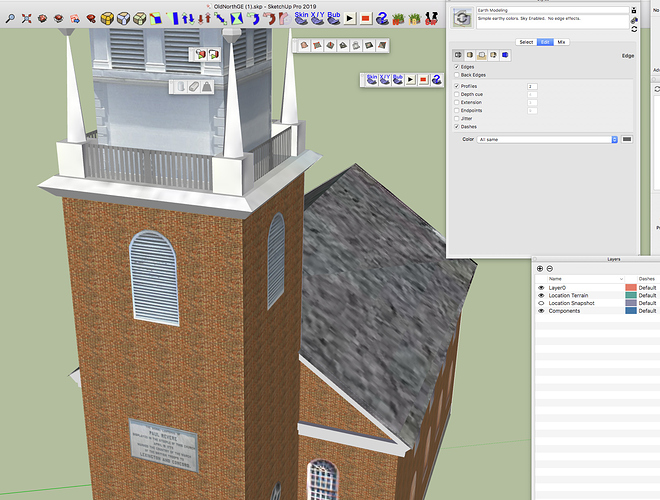660x500 pixels.
Task: Click the Zoom Extents tool icon
Action: [27, 18]
